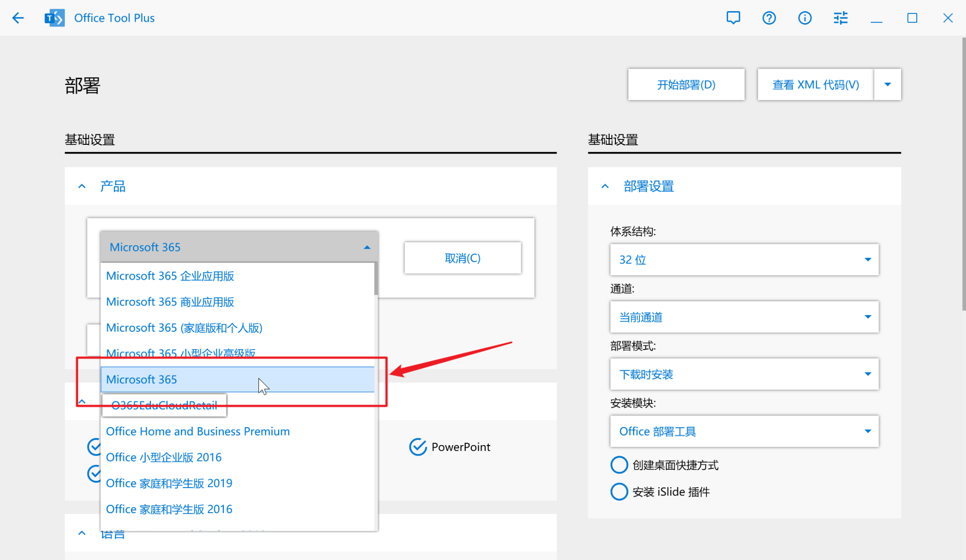This screenshot has width=966, height=560.
Task: Select Office Home and Business Premium
Action: 237,431
